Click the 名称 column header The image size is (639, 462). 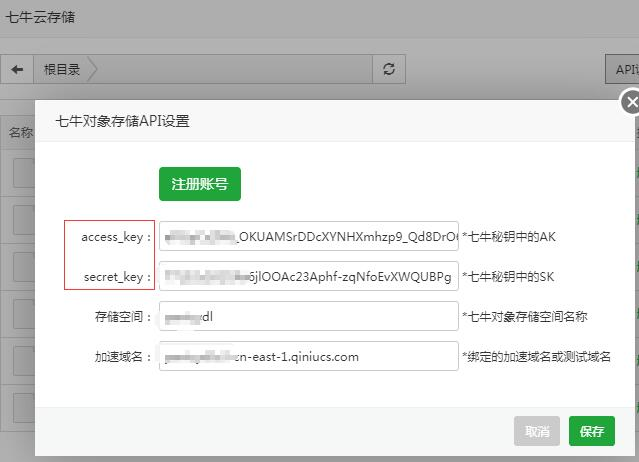[20, 132]
